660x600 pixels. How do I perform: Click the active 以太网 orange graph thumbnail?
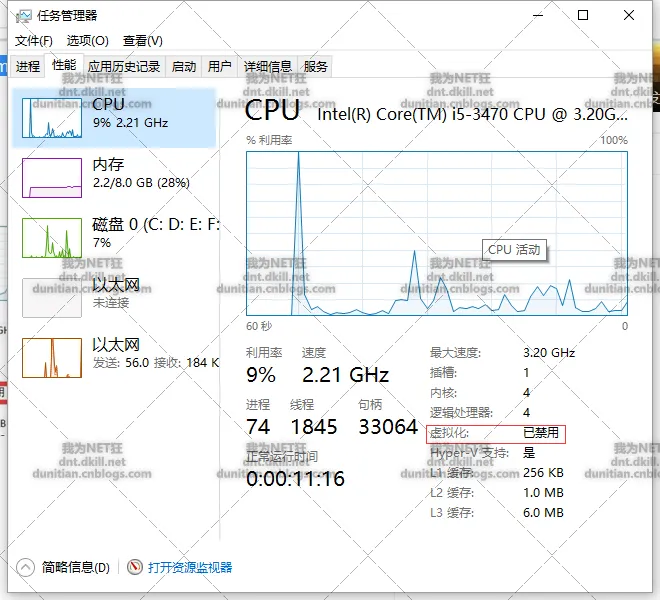52,357
